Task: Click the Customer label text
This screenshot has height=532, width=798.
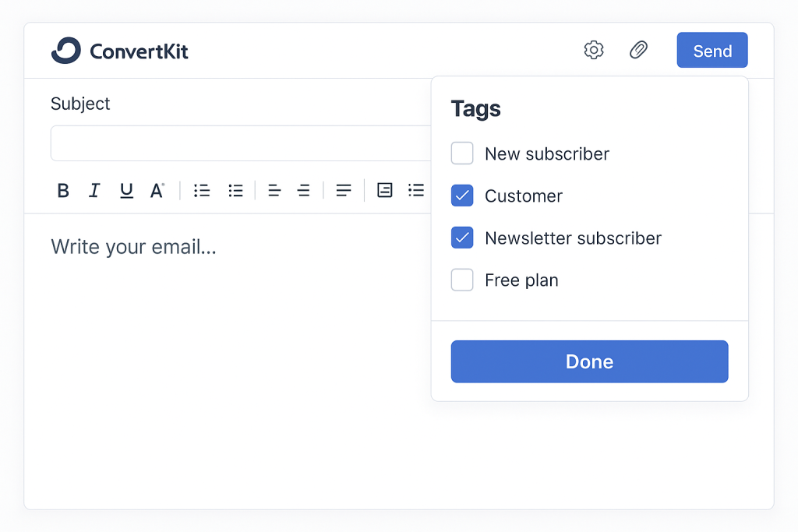Action: pyautogui.click(x=524, y=196)
